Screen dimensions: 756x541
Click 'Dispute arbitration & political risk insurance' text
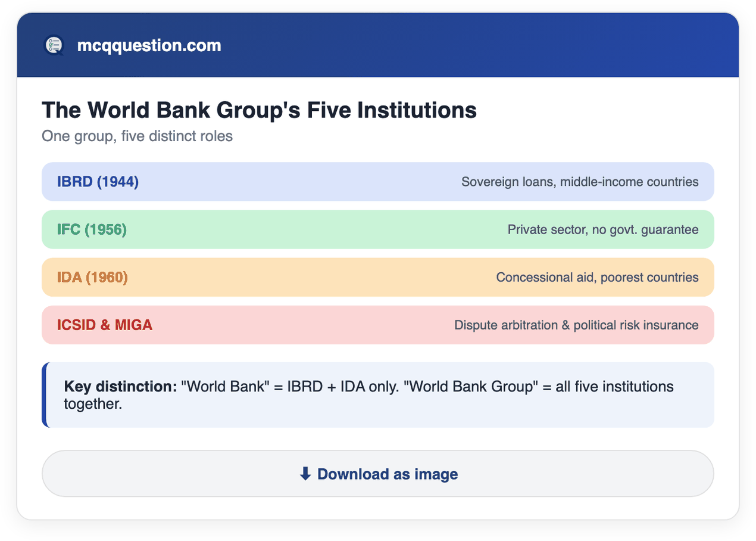576,325
